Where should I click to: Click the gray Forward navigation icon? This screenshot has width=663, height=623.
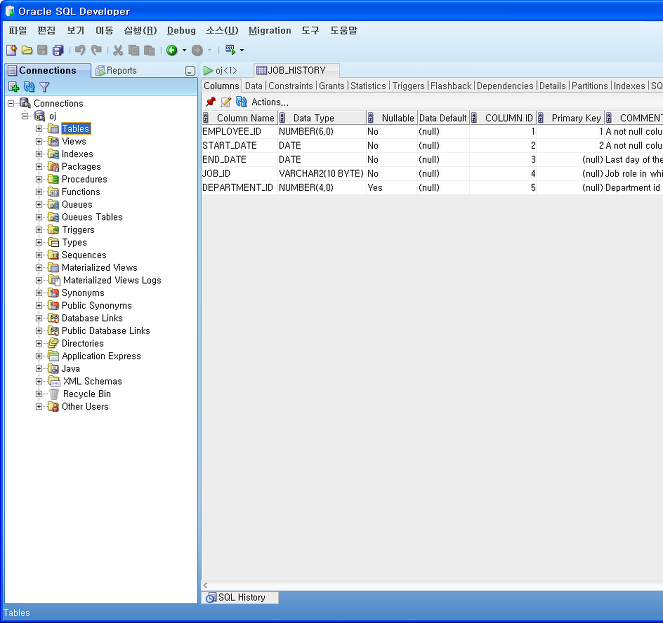pos(197,50)
